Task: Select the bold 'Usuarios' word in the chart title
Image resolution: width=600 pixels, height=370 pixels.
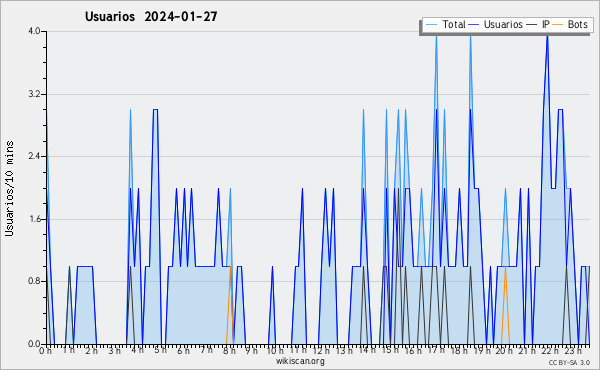Action: [x=110, y=17]
